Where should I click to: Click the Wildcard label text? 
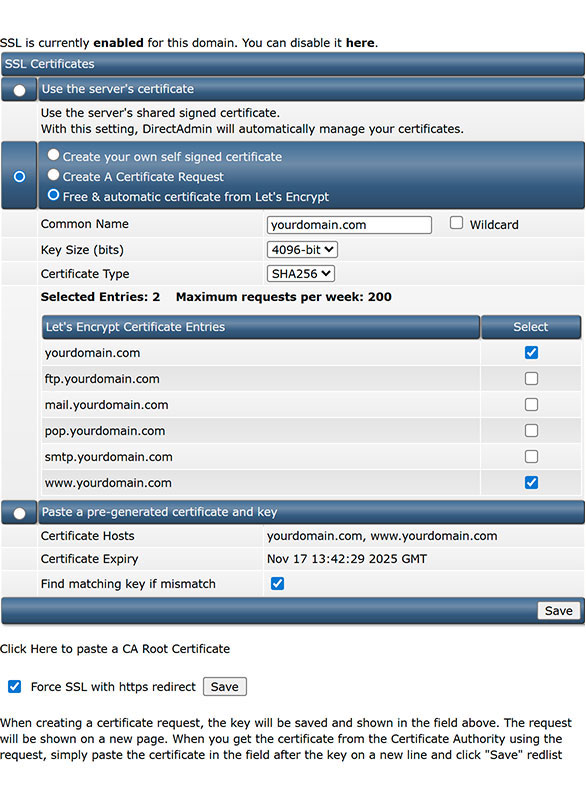click(494, 225)
